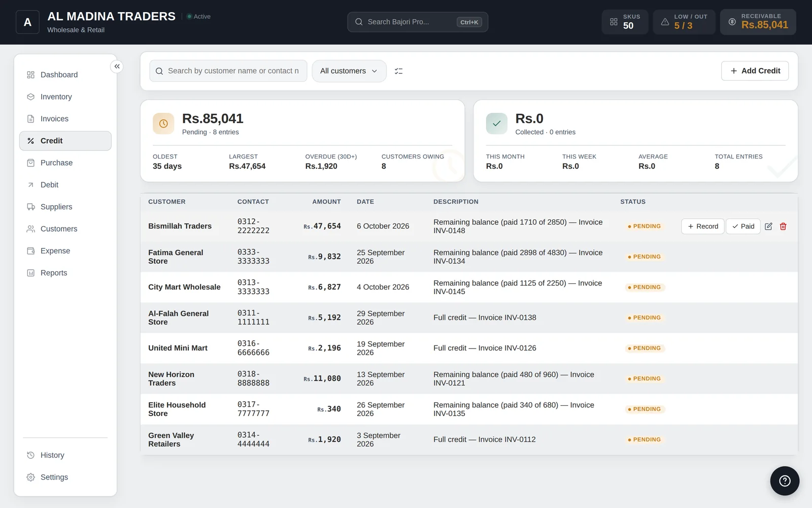Go to the Customers page

65,229
